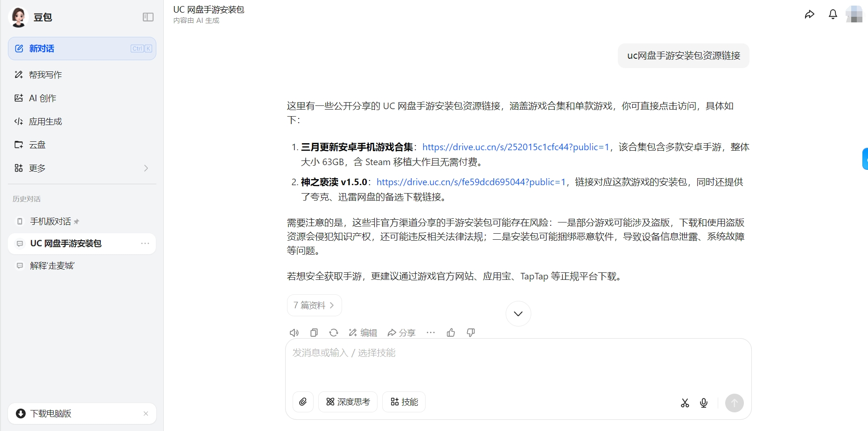Click scroll-to-bottom chevron button
868x431 pixels.
point(518,313)
